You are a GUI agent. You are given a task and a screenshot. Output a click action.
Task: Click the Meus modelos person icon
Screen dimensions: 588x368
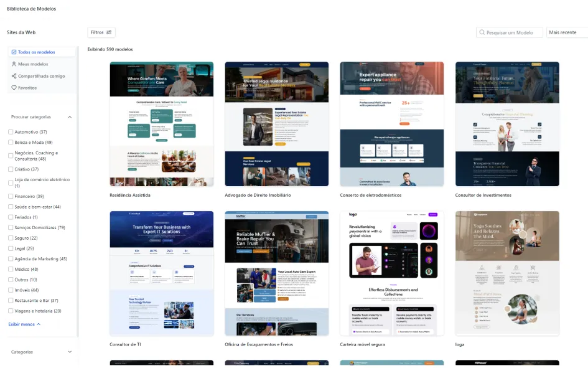coord(14,64)
